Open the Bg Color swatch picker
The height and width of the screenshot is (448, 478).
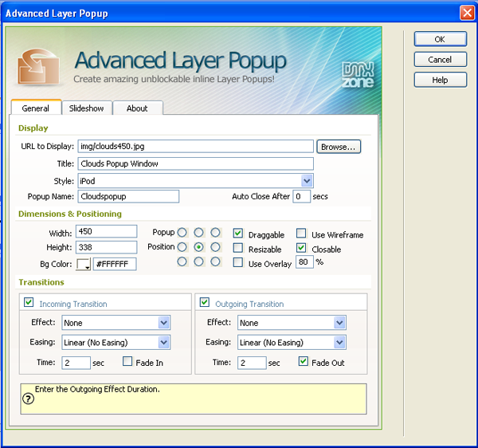[x=84, y=264]
